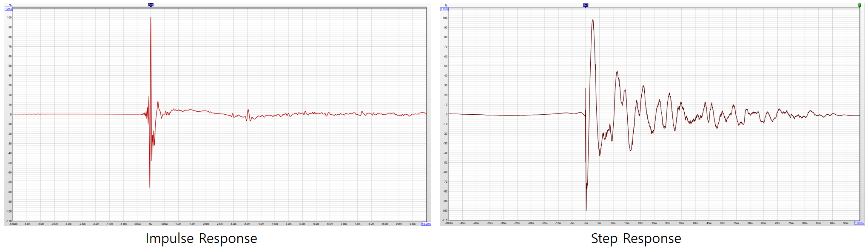Screen dimensions: 868x249
Task: Click the -50.0m label on Step Response axis
Action: (x=449, y=223)
